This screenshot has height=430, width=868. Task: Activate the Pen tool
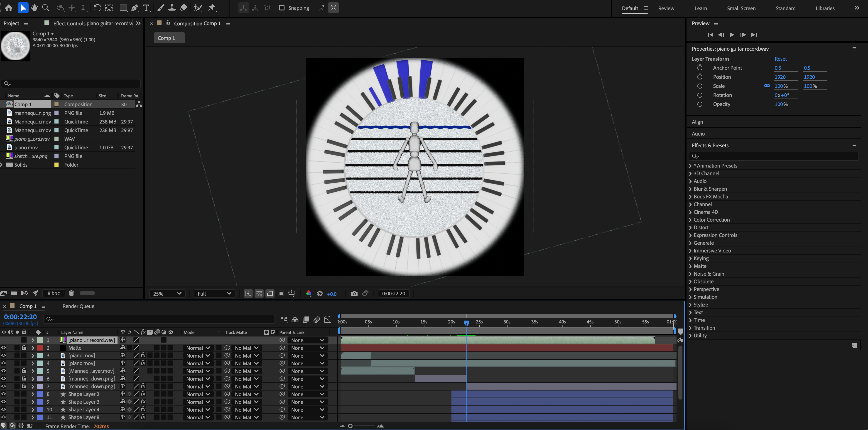pyautogui.click(x=135, y=7)
